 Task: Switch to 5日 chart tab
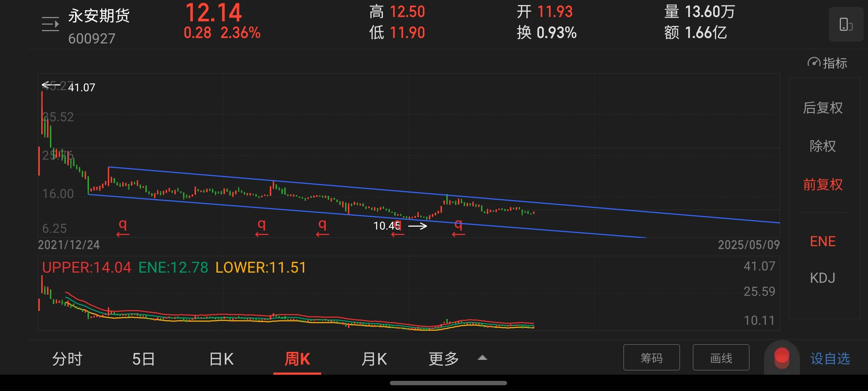[x=143, y=359]
